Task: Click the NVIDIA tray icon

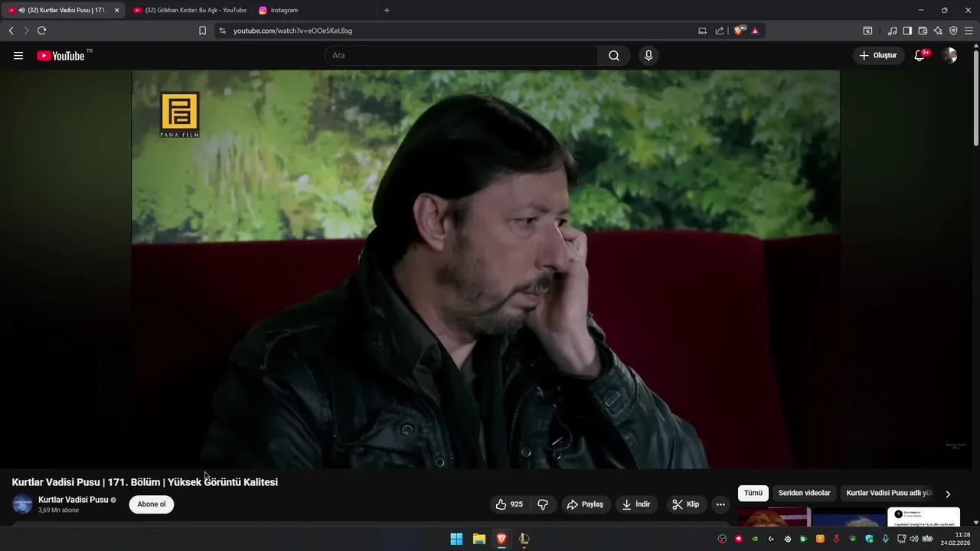Action: tap(755, 539)
